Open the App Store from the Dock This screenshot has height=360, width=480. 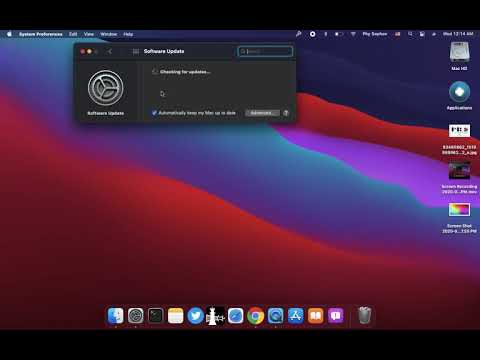pos(296,315)
